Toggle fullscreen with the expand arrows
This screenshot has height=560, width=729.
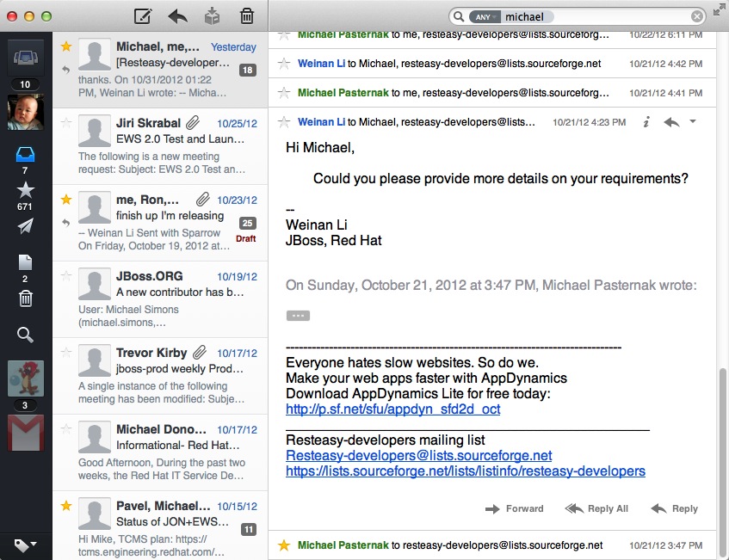point(720,9)
